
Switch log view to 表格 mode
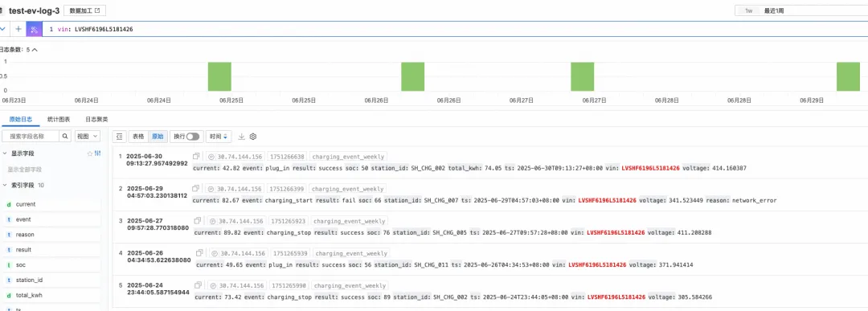point(138,137)
